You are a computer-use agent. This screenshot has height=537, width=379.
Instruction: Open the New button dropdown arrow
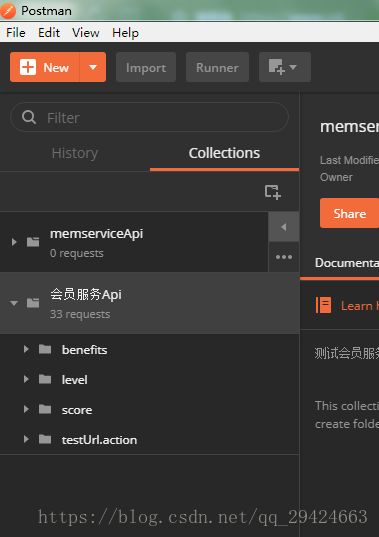(x=93, y=67)
